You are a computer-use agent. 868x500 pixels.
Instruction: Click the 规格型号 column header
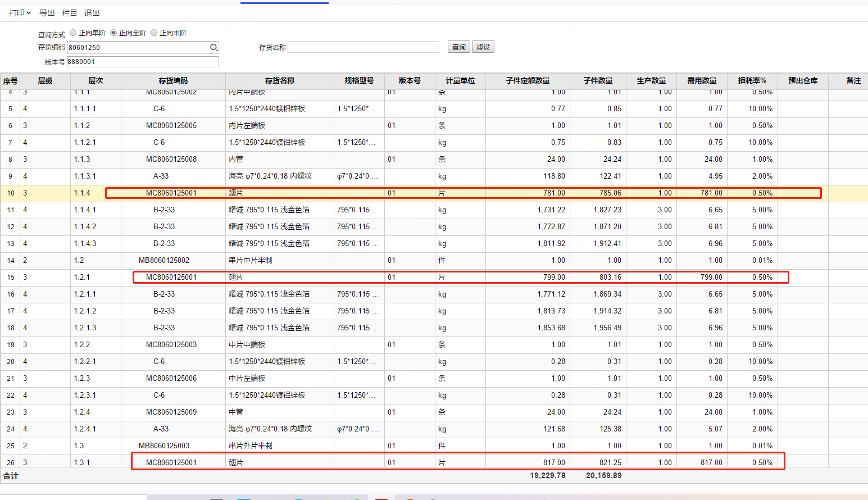(x=359, y=81)
